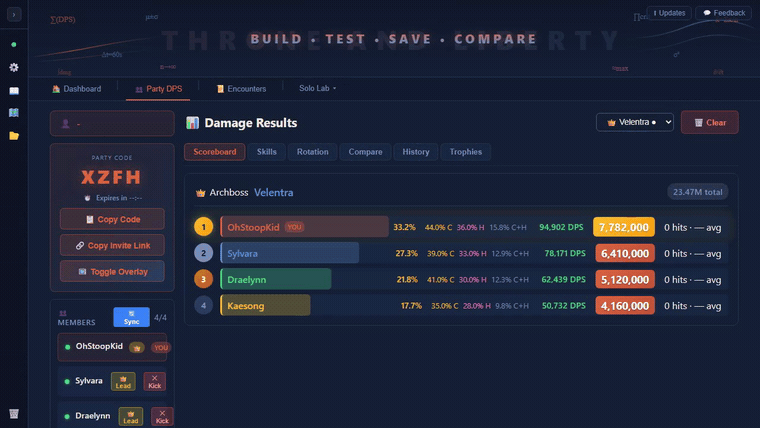760x428 pixels.
Task: Click the XZFH party code
Action: 111,177
